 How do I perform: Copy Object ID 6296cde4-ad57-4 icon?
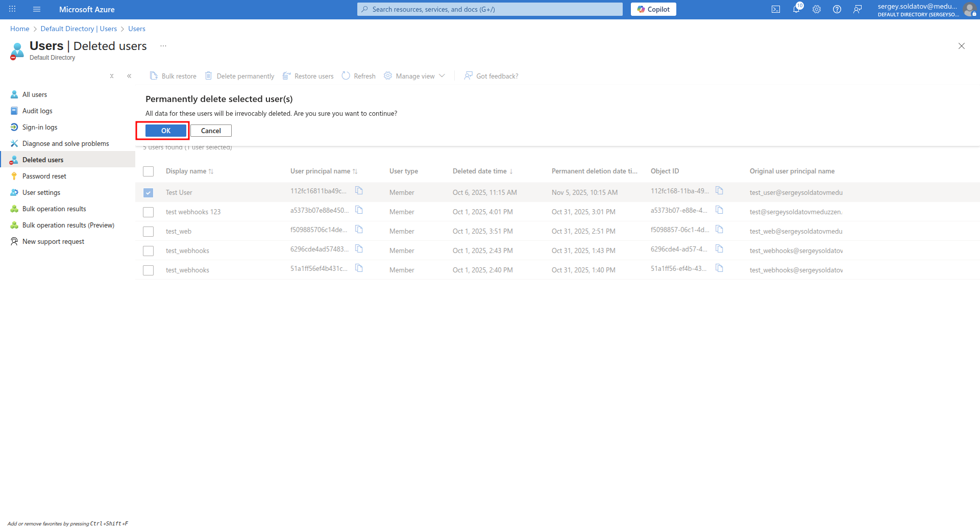coord(719,249)
